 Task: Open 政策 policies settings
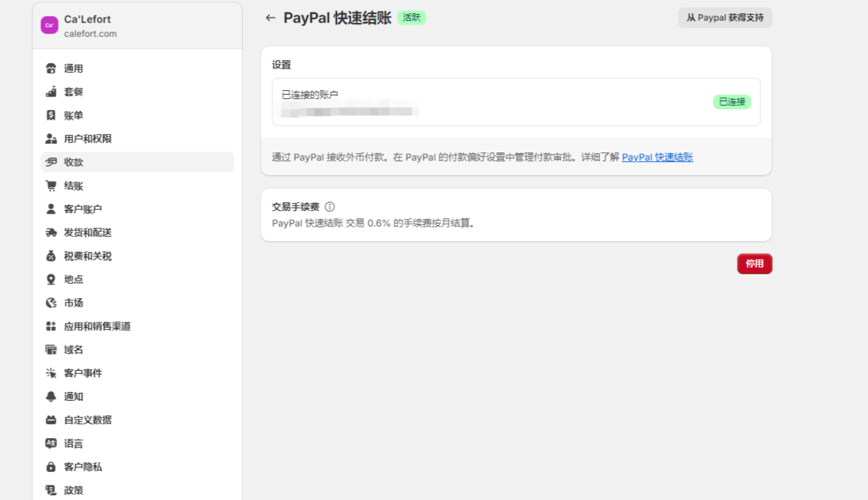137,490
